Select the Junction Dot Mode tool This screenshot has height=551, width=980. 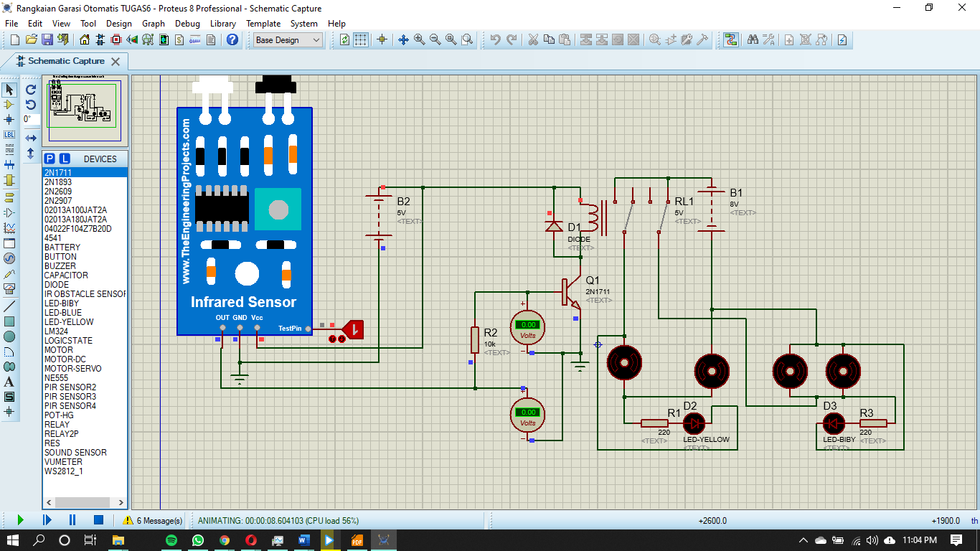[9, 119]
